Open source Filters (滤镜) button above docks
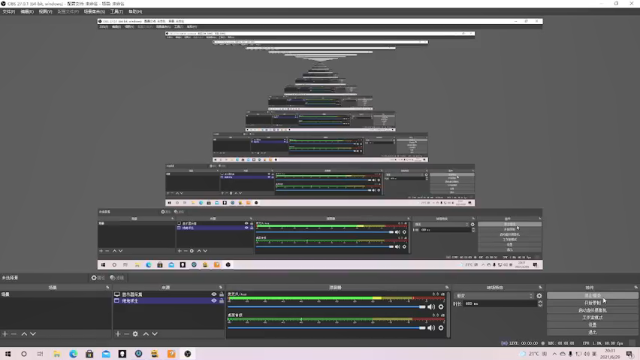The height and width of the screenshot is (360, 640). [x=117, y=278]
